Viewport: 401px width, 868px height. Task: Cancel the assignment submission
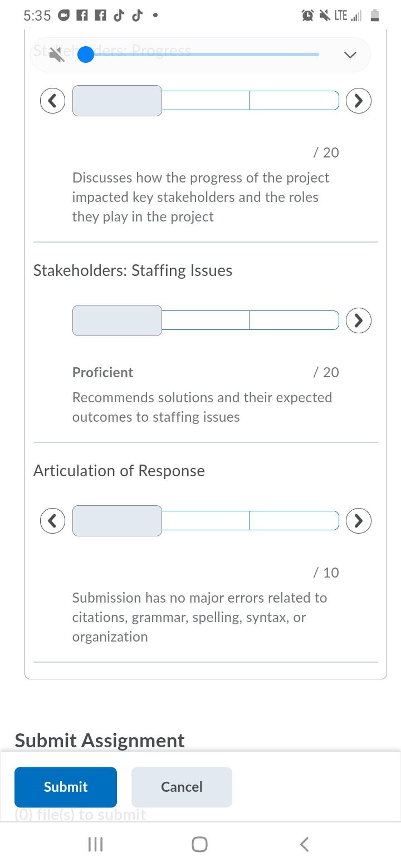point(182,787)
